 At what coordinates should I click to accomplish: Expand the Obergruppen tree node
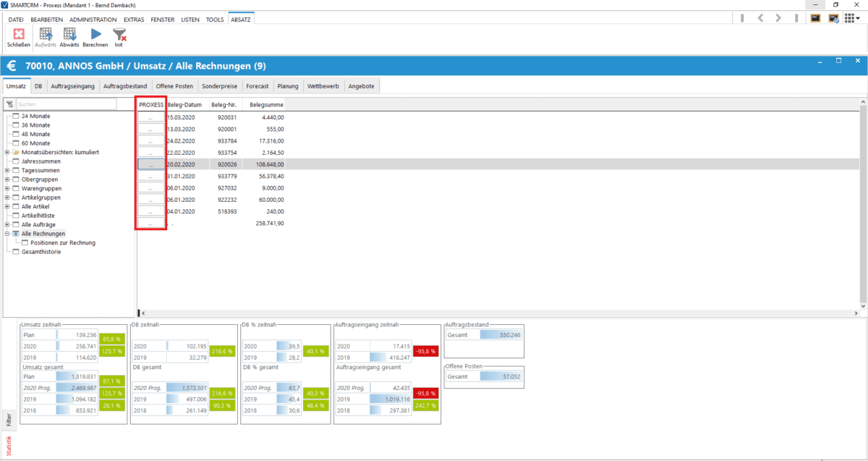coord(8,179)
